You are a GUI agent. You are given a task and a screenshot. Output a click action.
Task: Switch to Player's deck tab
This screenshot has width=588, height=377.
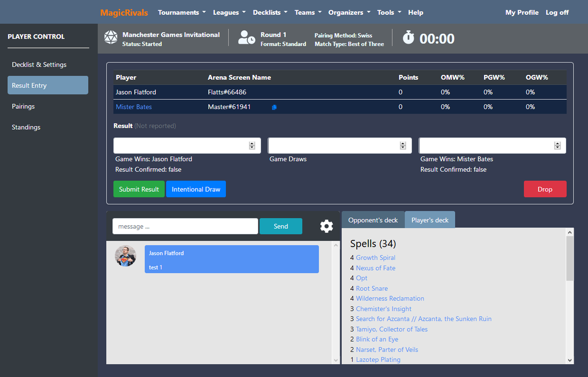tap(430, 220)
